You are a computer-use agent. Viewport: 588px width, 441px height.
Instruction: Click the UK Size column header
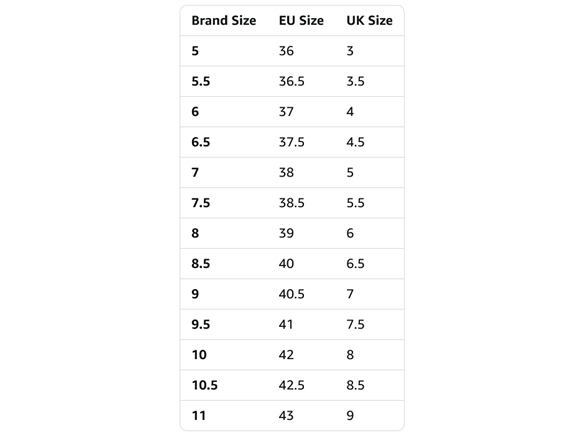[369, 21]
